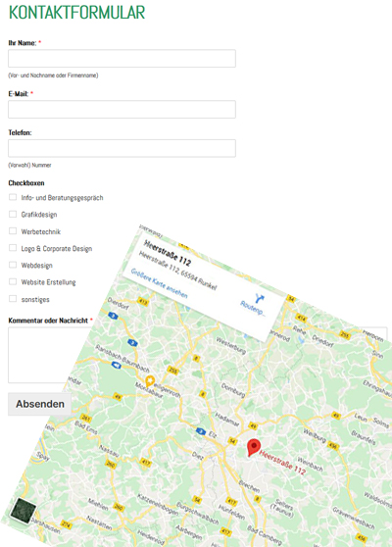
Task: Click the yellow 456 road marker near Weilburg
Action: tap(333, 445)
